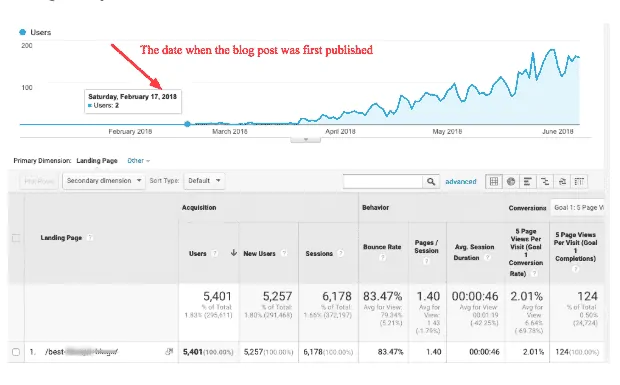Choose the Comparison view icon
The width and height of the screenshot is (620, 385).
point(545,181)
